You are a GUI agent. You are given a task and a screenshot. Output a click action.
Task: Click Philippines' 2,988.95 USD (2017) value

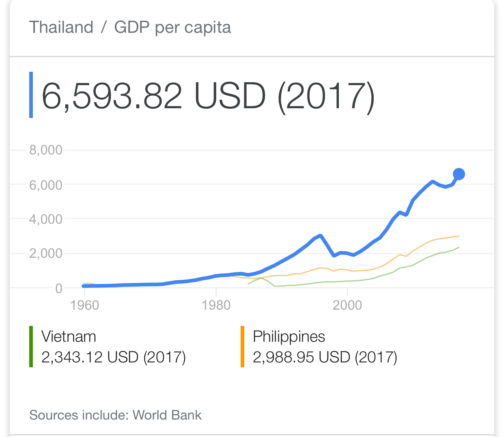coord(325,358)
